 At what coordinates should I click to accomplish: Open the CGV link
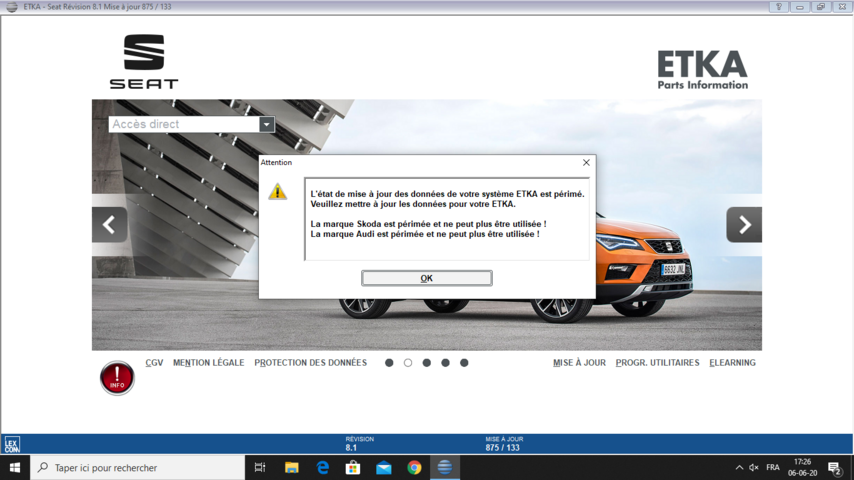[x=154, y=363]
